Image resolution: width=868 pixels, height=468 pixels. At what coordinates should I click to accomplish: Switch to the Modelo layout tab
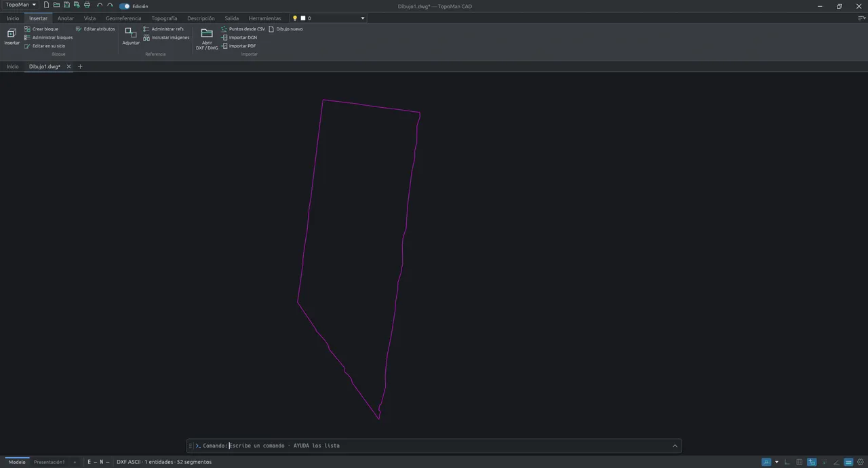tap(17, 462)
